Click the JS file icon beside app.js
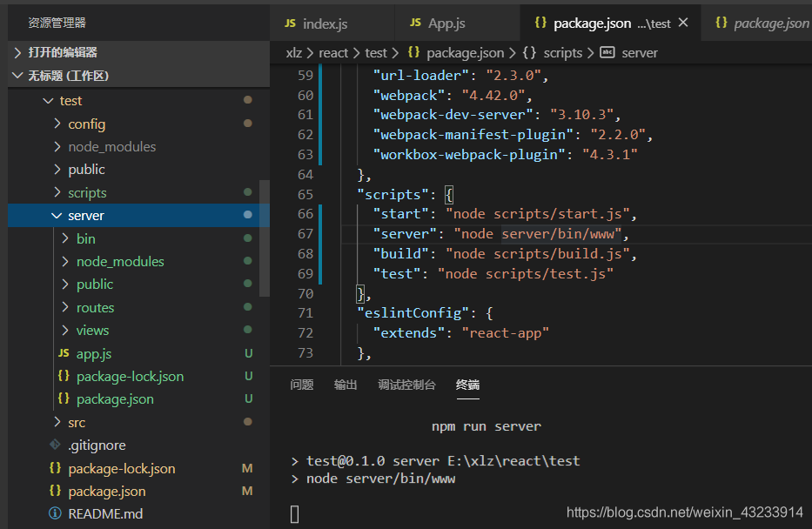This screenshot has height=529, width=812. point(64,353)
